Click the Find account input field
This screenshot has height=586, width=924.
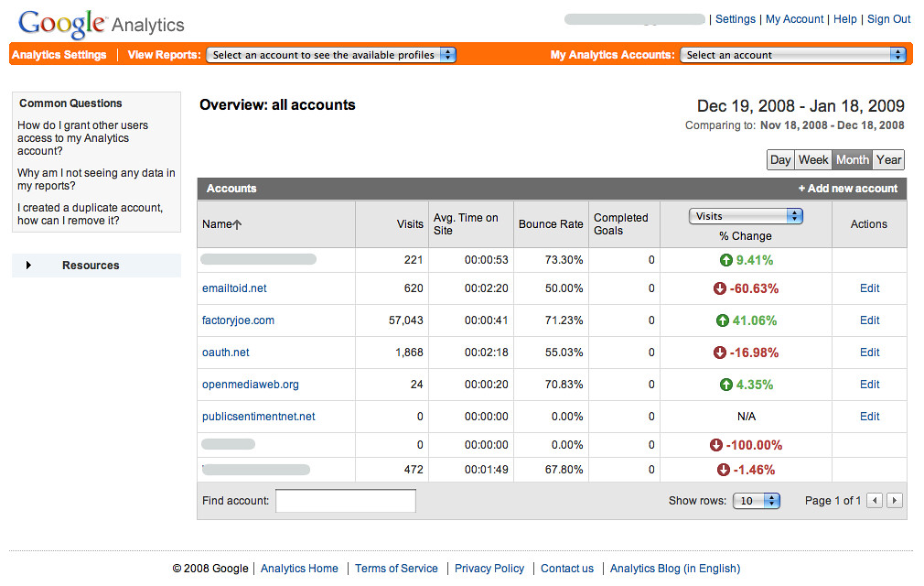tap(345, 501)
